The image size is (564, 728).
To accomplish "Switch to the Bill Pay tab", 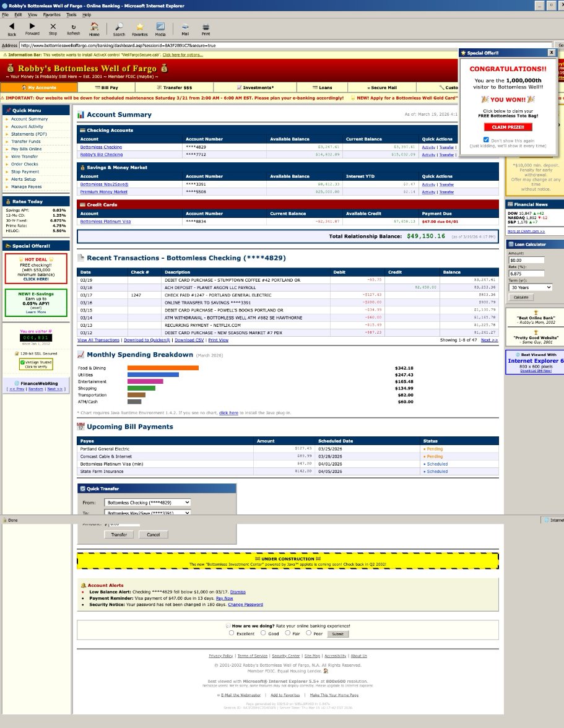I will pos(106,87).
